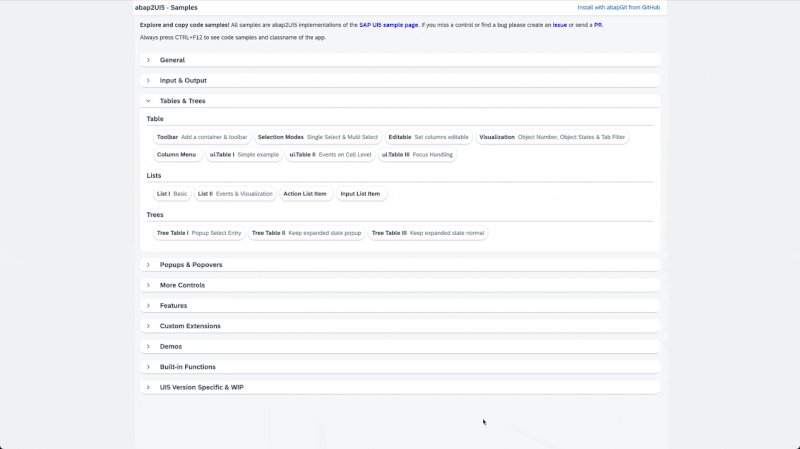The height and width of the screenshot is (449, 800).
Task: Open the Column Menu sample
Action: pyautogui.click(x=177, y=155)
